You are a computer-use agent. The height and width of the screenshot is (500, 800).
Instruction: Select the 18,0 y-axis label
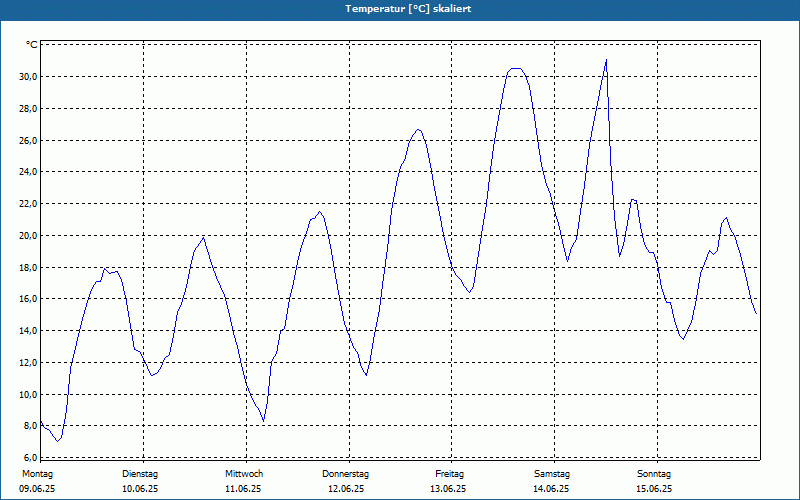29,267
